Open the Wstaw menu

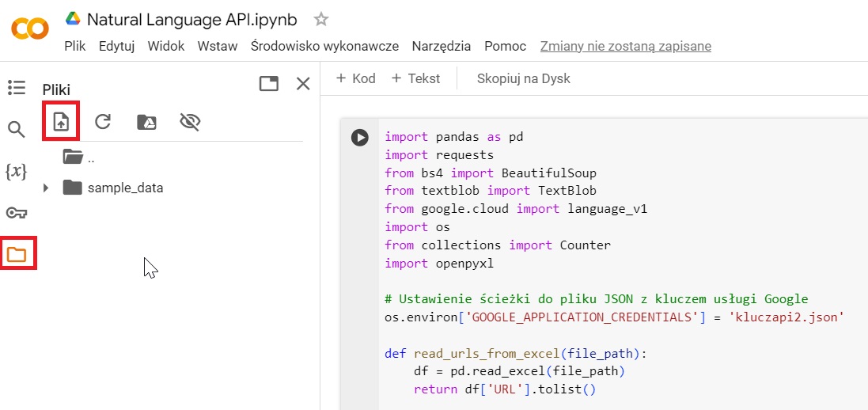(218, 47)
